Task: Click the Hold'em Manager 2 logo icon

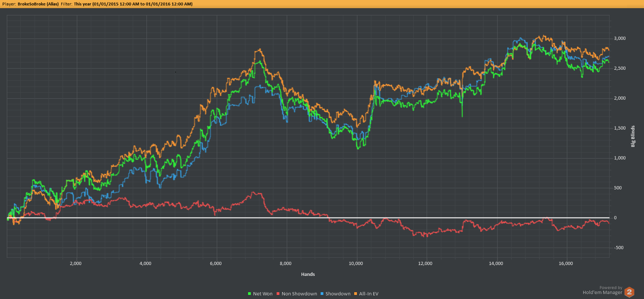Action: point(629,292)
